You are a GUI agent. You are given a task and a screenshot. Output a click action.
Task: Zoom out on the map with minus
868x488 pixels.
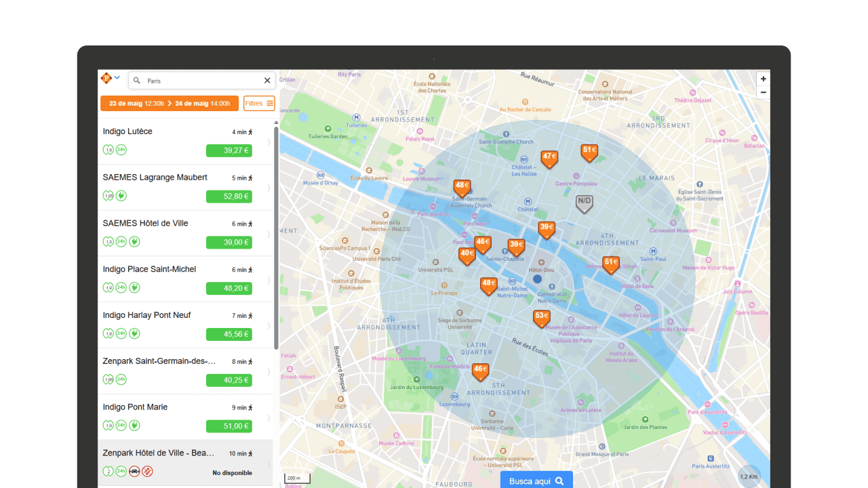[x=764, y=92]
